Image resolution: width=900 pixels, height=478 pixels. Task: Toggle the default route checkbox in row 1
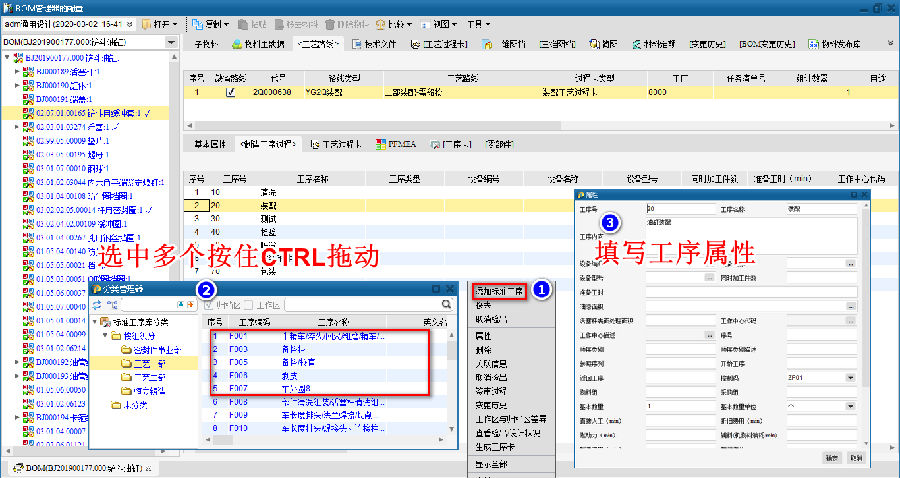231,92
